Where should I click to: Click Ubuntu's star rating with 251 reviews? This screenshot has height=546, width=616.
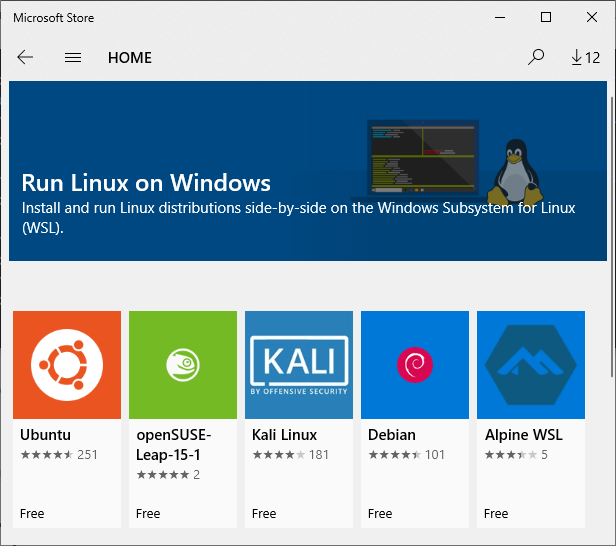(59, 455)
